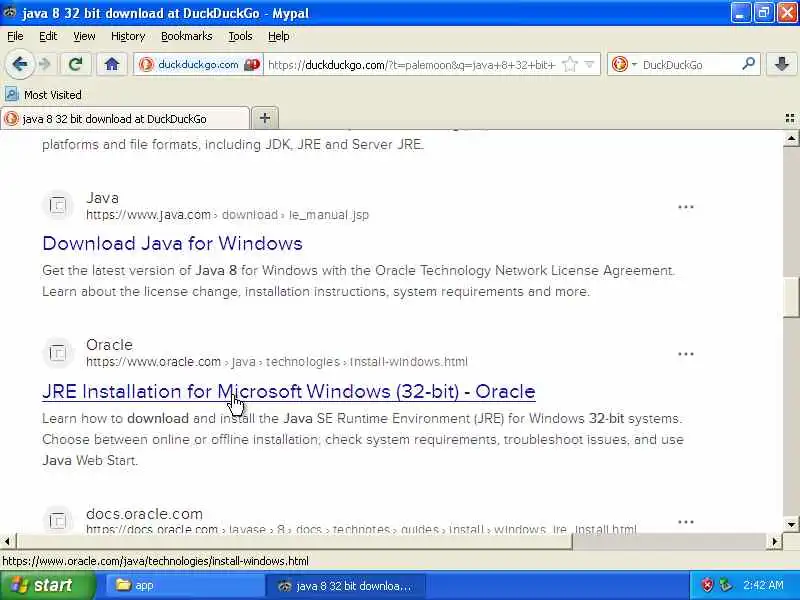Reload the current page

point(76,64)
